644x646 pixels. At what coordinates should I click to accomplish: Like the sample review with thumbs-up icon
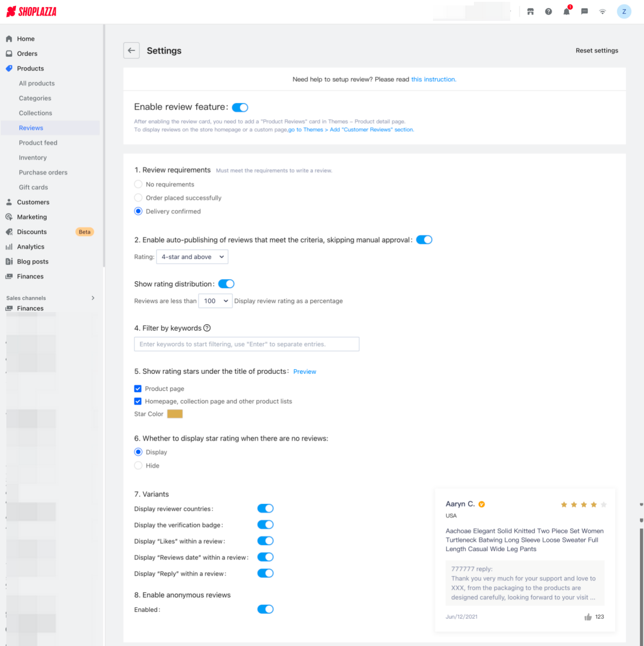point(588,617)
